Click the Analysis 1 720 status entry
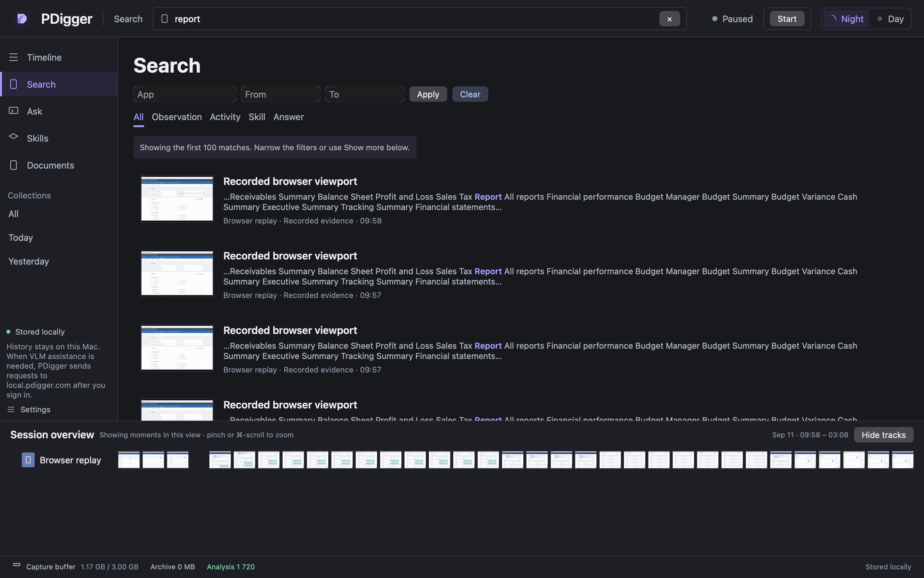Screen dimensions: 924x578 (x=231, y=566)
